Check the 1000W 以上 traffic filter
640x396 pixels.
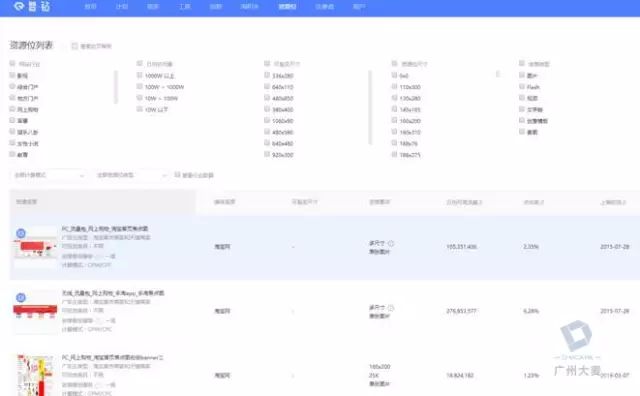pos(140,75)
